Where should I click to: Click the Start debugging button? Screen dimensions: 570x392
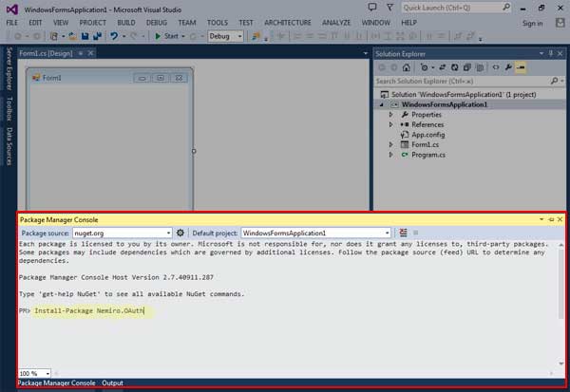point(167,36)
